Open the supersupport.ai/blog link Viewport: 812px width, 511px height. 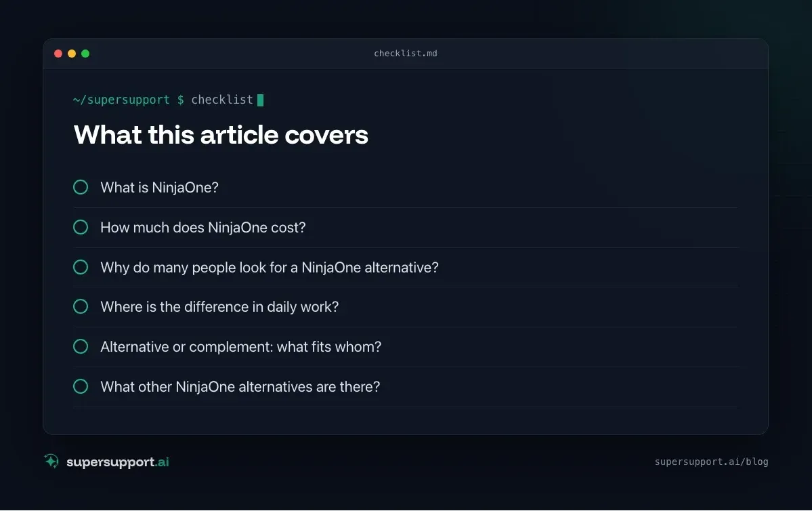click(711, 462)
